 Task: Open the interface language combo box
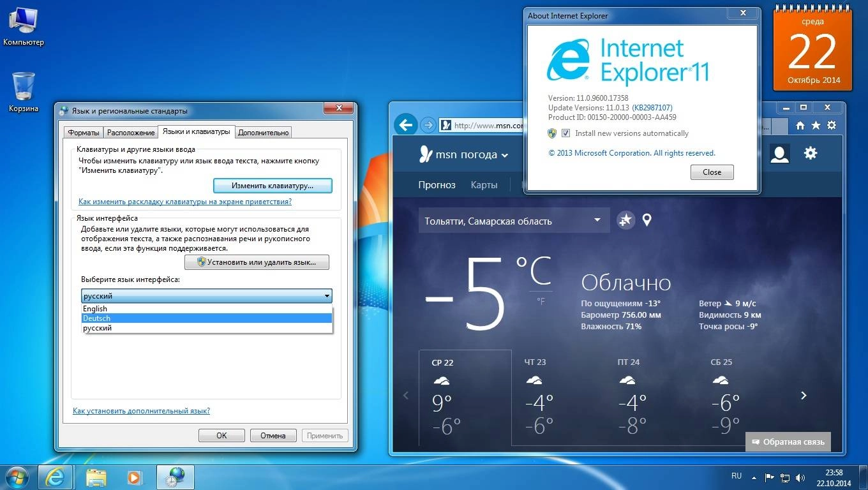[207, 296]
